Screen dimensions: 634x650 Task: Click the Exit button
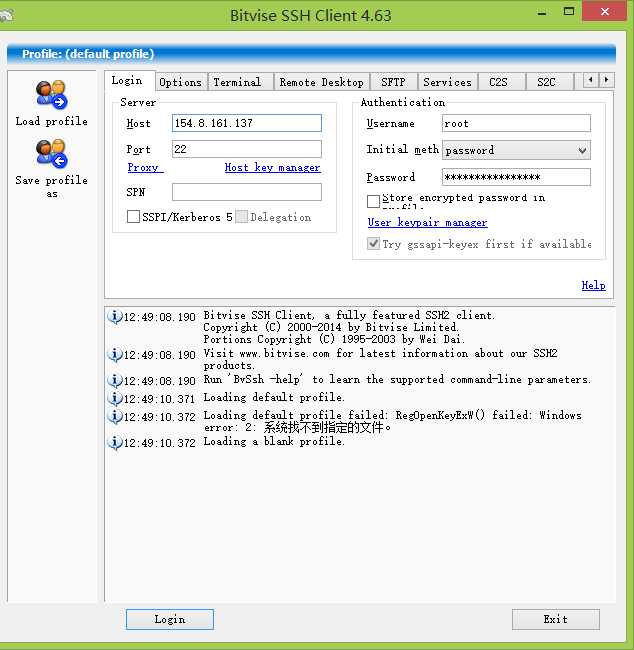point(556,619)
